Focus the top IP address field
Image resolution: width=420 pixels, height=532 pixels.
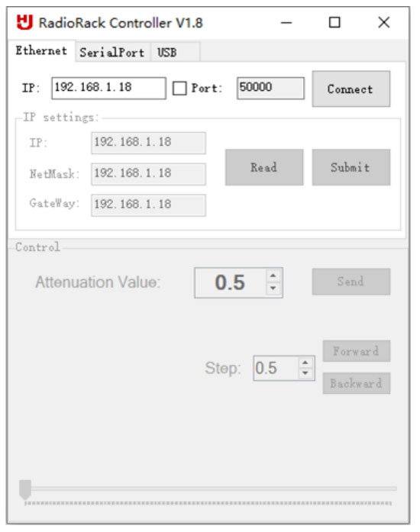click(x=108, y=89)
